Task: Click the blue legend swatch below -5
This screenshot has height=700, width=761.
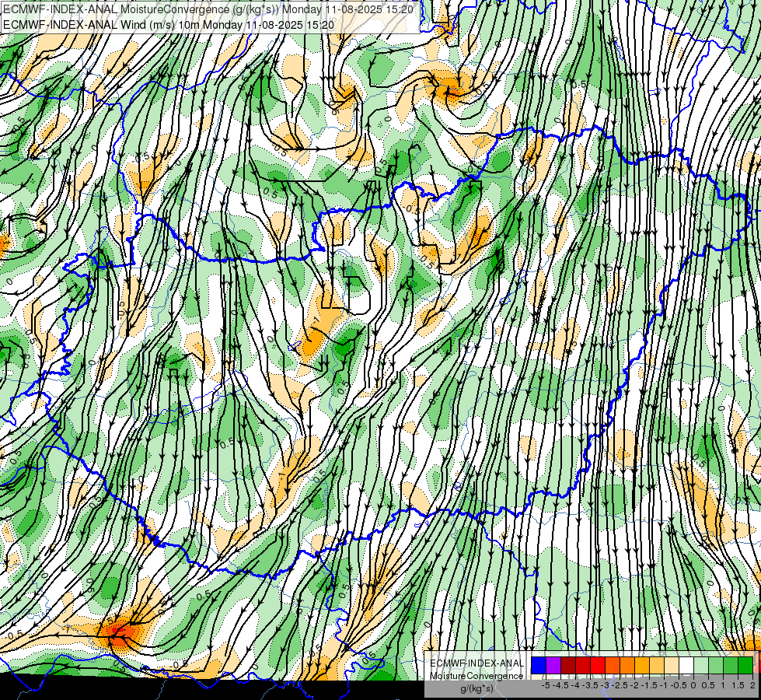Action: pos(539,665)
